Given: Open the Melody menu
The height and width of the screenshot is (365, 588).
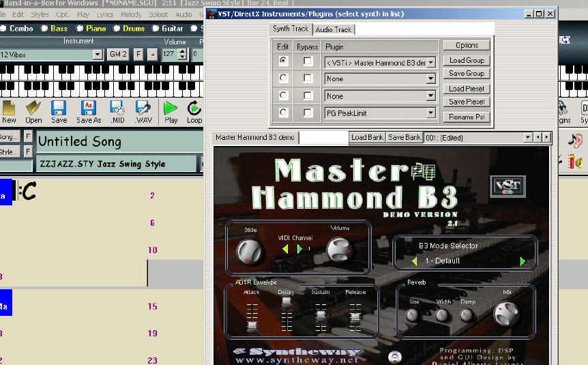Looking at the screenshot, I should point(131,14).
